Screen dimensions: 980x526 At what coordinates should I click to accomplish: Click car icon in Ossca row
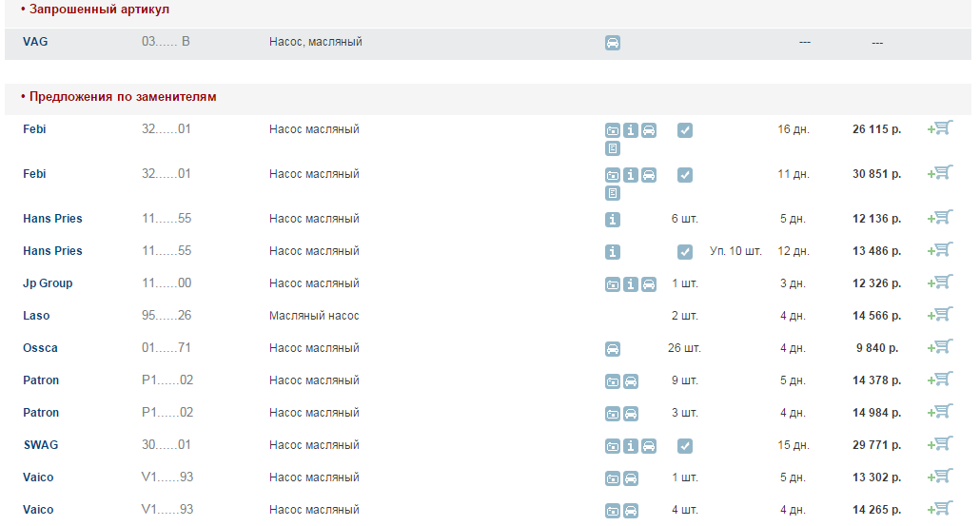click(613, 348)
